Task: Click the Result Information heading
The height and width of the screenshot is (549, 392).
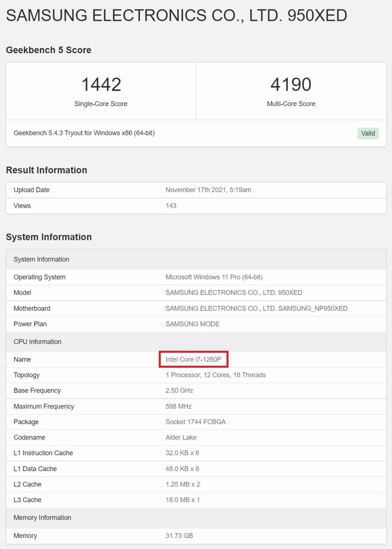Action: (46, 170)
